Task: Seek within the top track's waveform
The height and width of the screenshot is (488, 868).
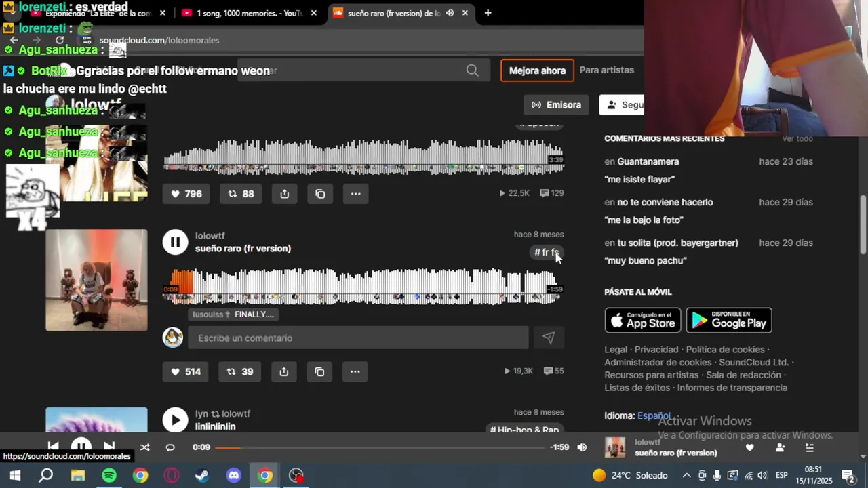Action: click(x=363, y=157)
